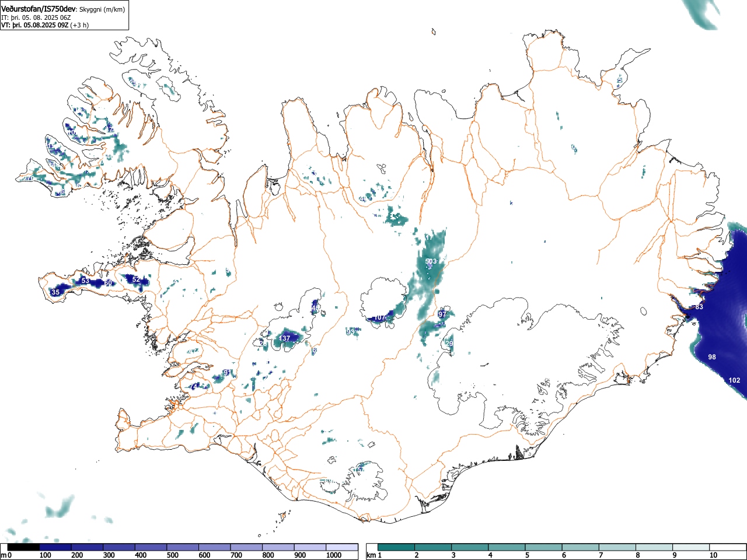Screen dimensions: 747x560
Task: Click the 6–7 km legend swatch
Action: tap(580, 547)
